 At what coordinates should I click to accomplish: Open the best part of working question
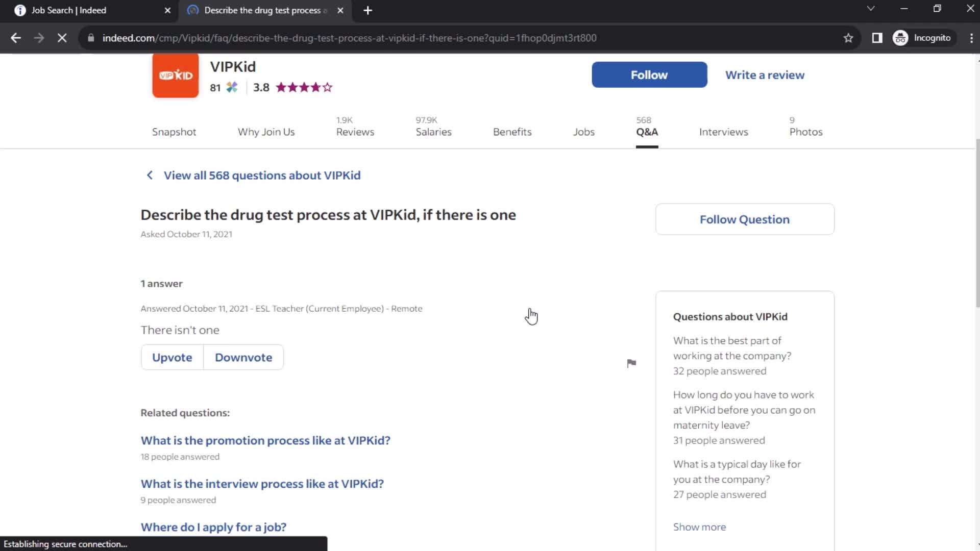[732, 348]
